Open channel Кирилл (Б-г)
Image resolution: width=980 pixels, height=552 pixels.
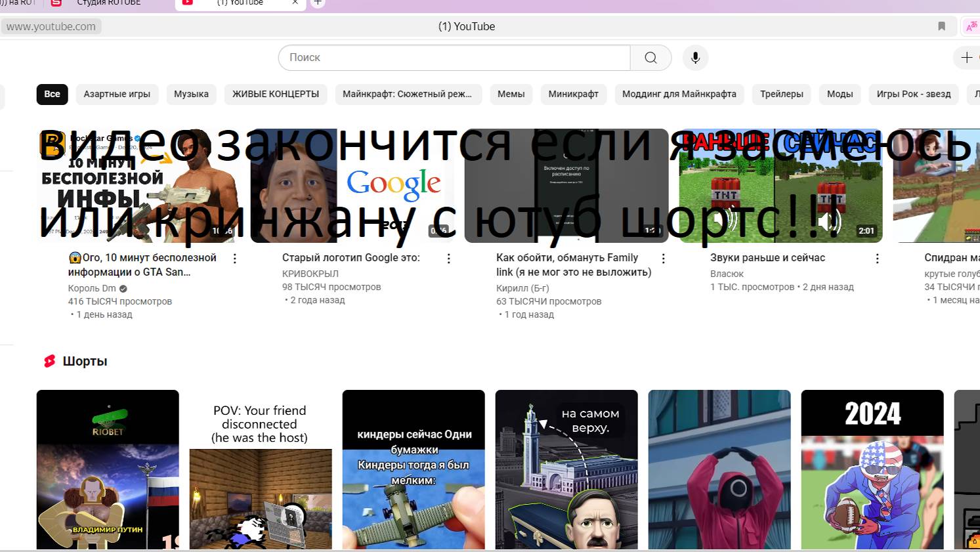pos(522,288)
